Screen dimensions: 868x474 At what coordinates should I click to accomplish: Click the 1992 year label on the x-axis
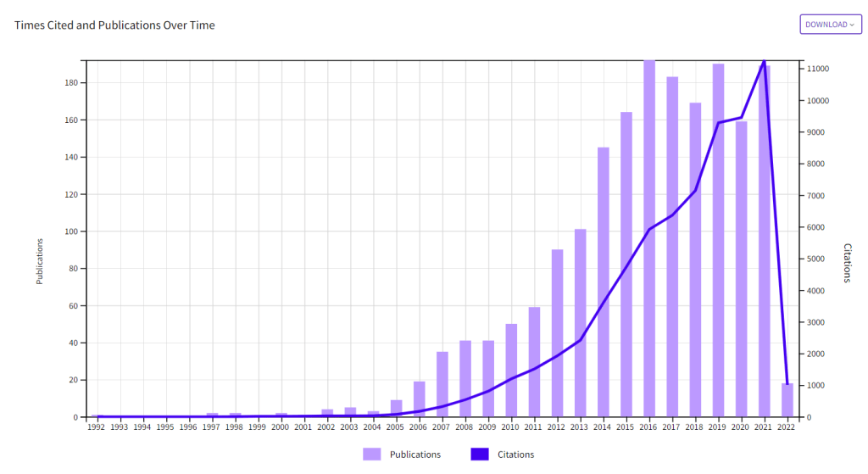tap(97, 427)
